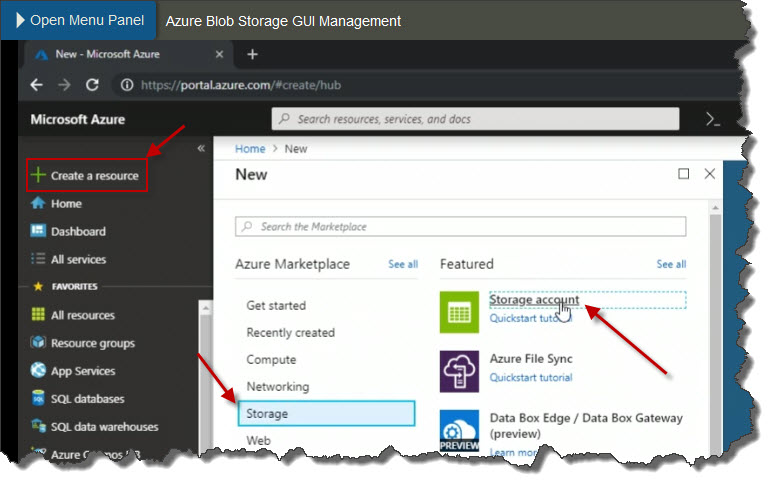Screen dimensions: 777x489
Task: View site info icon in address bar
Action: tap(127, 85)
